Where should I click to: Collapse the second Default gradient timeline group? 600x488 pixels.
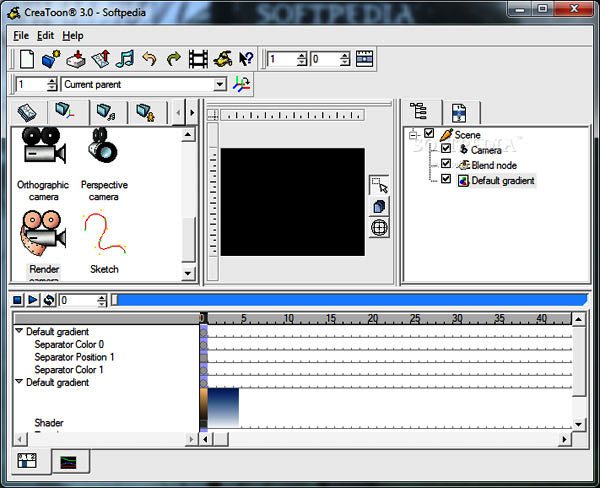click(19, 381)
